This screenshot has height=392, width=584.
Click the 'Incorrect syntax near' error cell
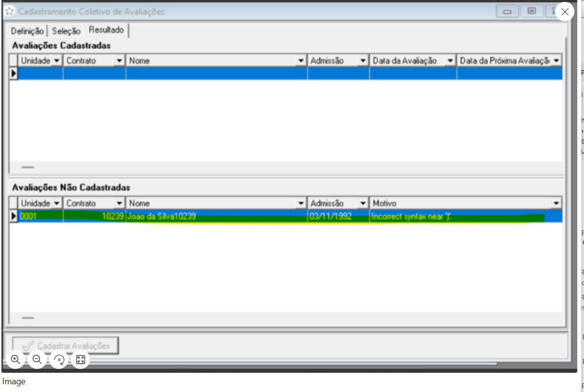click(x=412, y=217)
